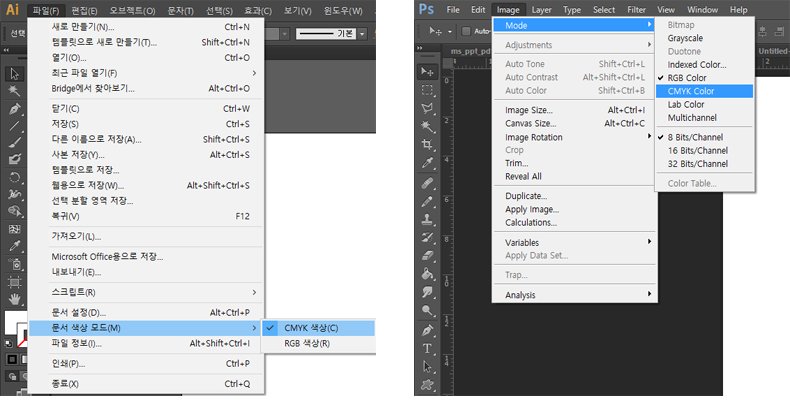Select the Photoshop Move tool in toolbox

pos(427,72)
